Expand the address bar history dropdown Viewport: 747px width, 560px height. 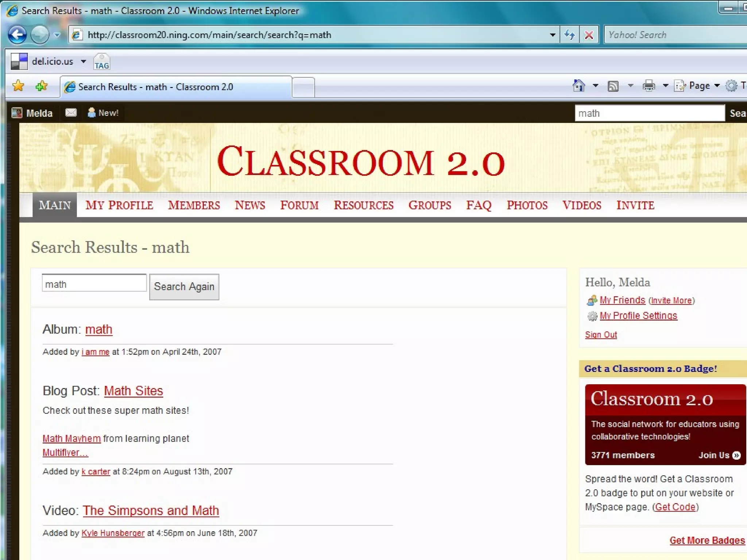[x=553, y=35]
